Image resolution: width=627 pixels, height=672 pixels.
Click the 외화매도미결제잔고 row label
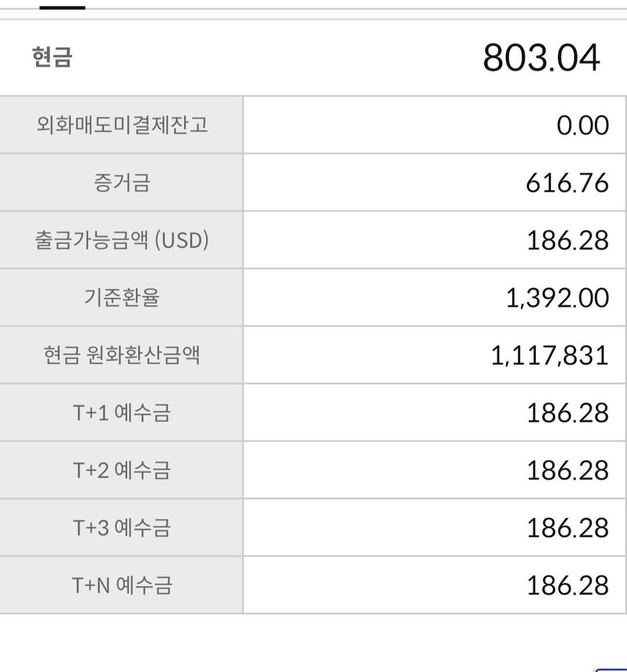click(122, 125)
